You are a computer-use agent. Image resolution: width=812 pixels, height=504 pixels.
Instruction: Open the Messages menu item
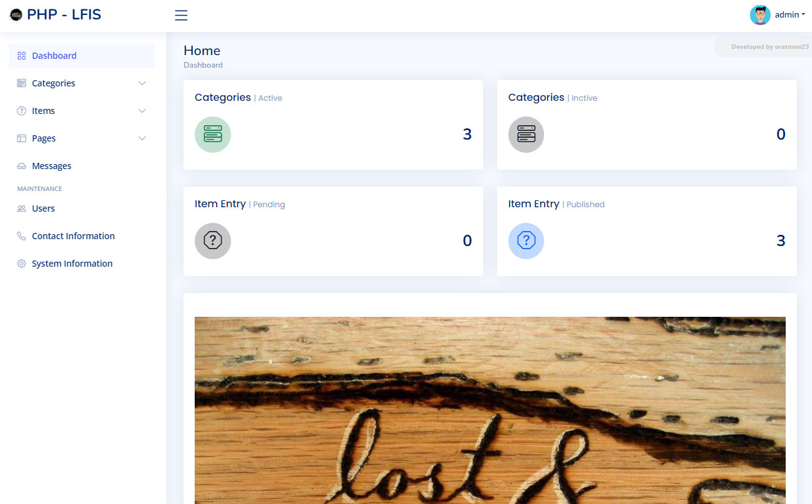tap(82, 166)
